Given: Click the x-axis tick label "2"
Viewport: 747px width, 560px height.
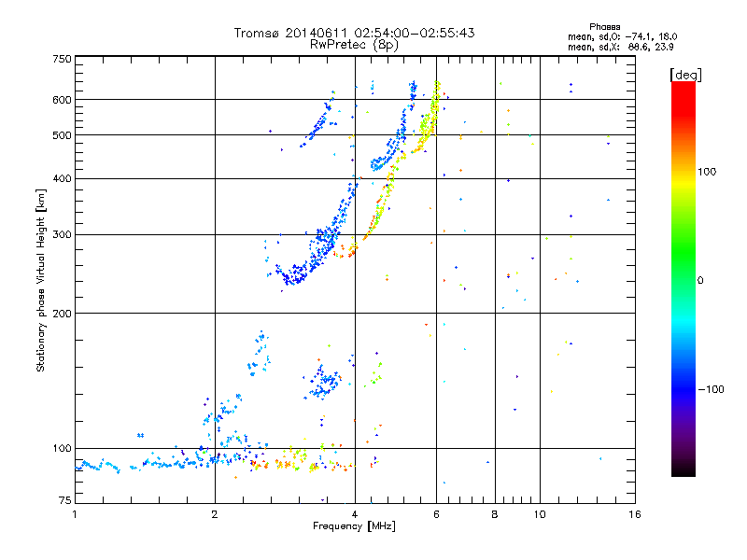Looking at the screenshot, I should (x=215, y=514).
